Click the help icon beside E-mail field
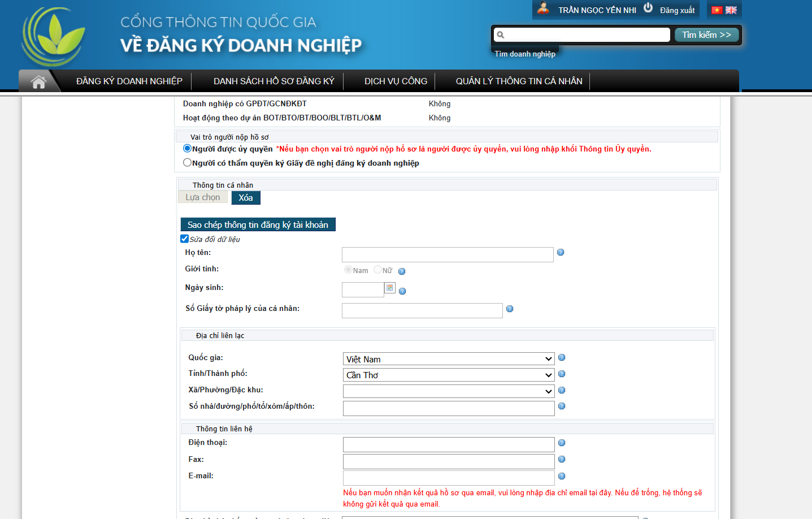This screenshot has width=812, height=519. click(562, 476)
